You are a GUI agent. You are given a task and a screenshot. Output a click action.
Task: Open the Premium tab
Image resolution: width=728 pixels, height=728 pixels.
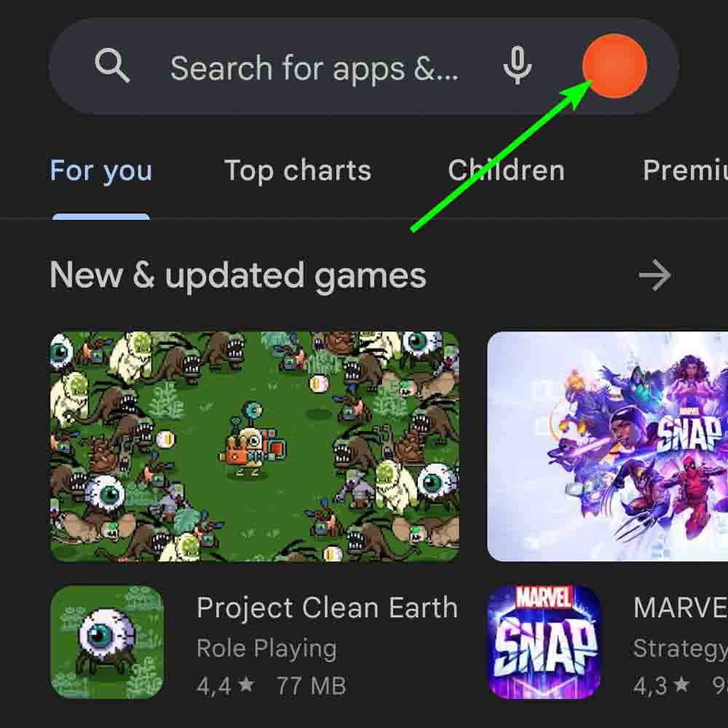(685, 170)
